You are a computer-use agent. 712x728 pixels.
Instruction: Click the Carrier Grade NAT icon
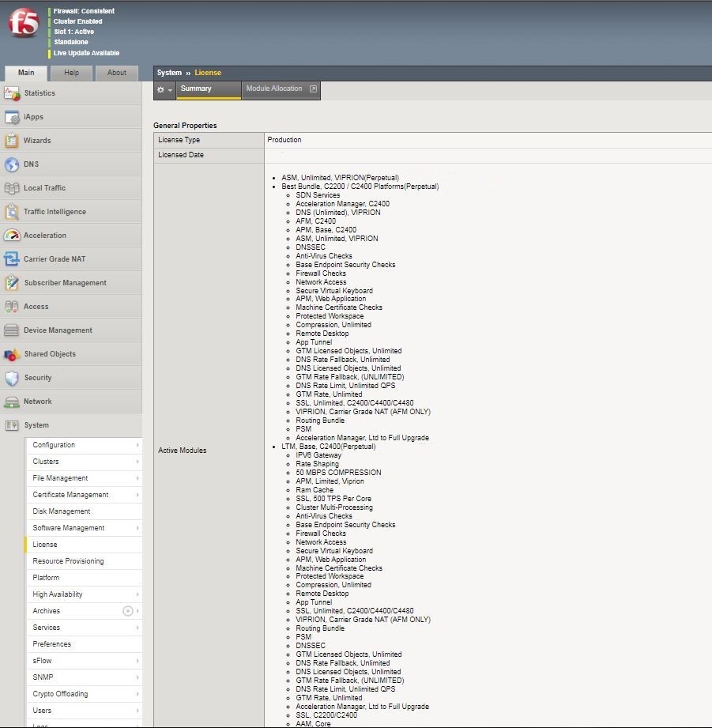coord(12,259)
